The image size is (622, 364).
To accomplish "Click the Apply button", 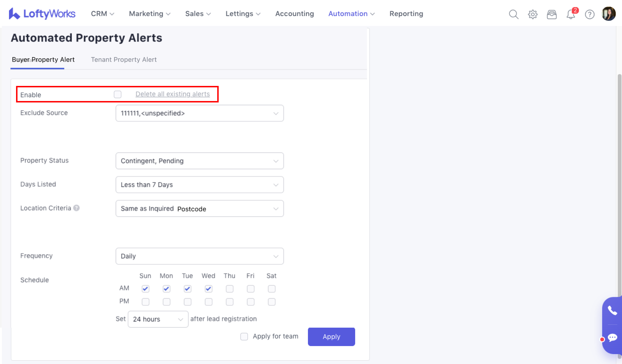I will (x=331, y=337).
